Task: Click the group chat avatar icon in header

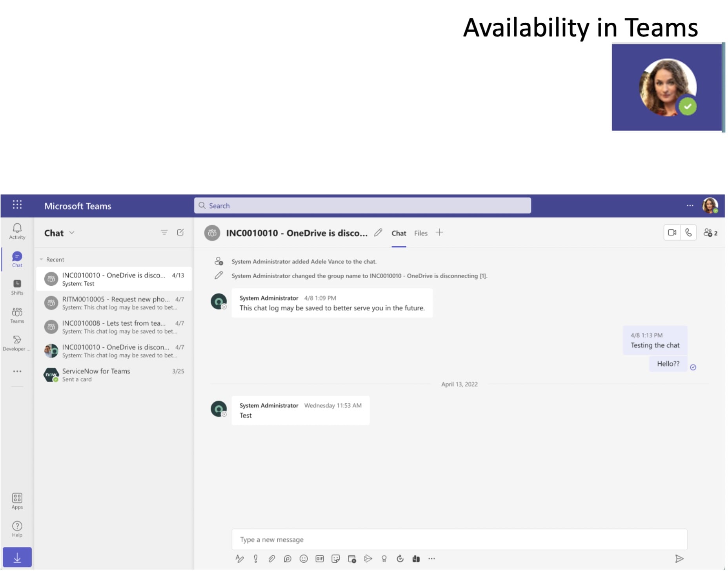Action: tap(212, 233)
